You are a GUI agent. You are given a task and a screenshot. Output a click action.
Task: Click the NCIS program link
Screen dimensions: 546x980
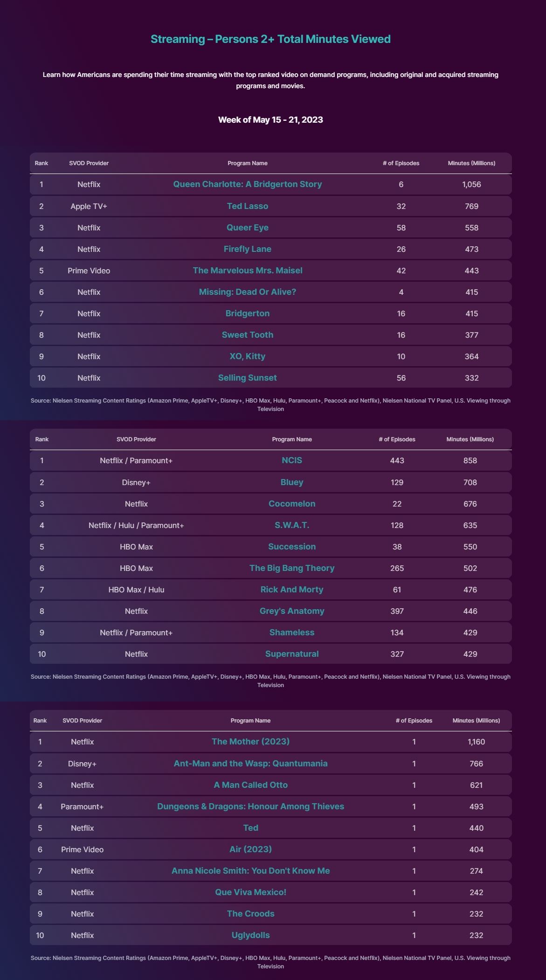pos(291,460)
